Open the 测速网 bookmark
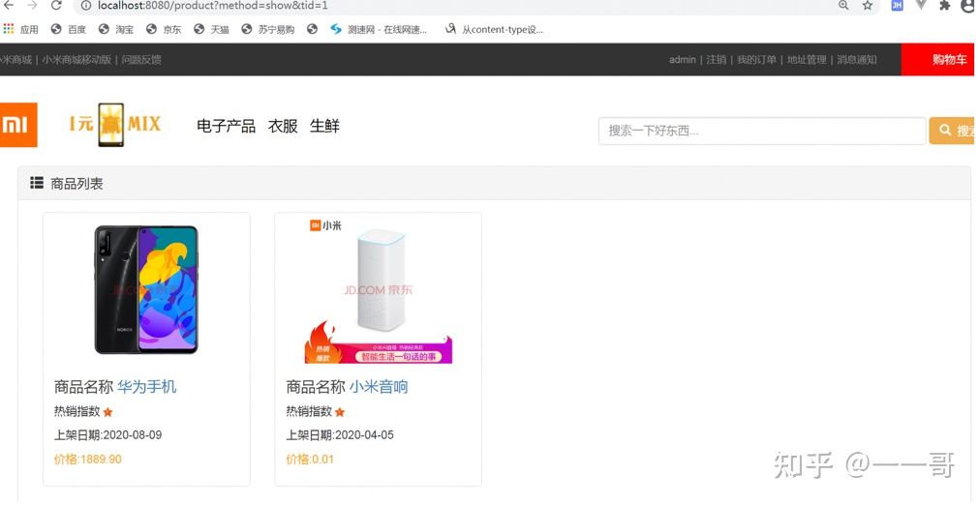The height and width of the screenshot is (505, 980). point(379,29)
